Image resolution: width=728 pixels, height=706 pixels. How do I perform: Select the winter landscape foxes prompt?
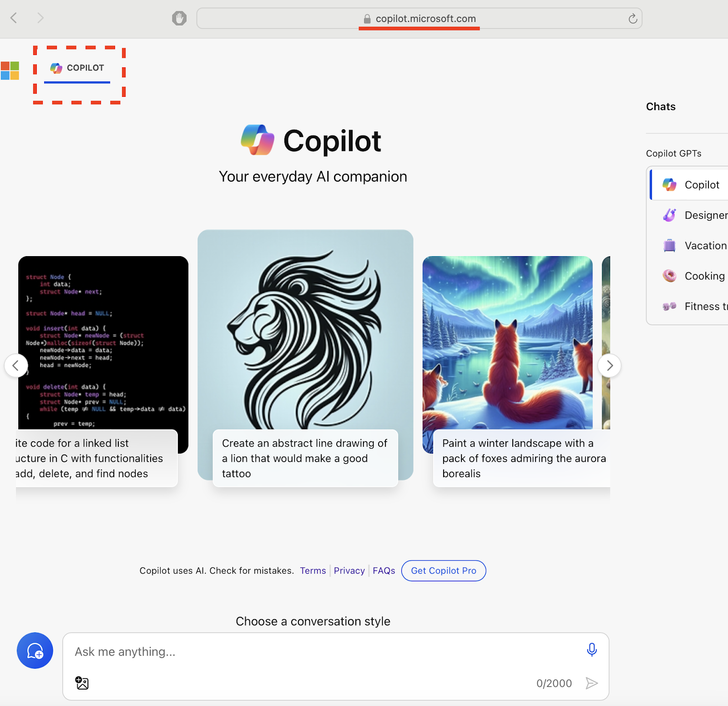pyautogui.click(x=522, y=458)
